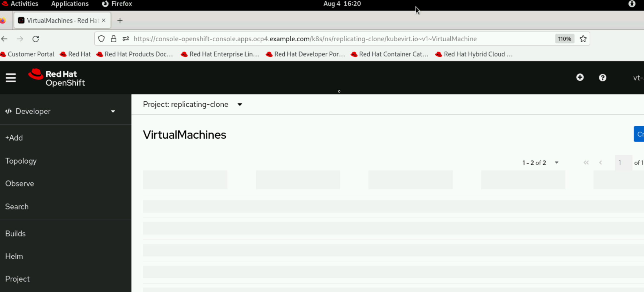The height and width of the screenshot is (292, 644).
Task: Open the help question mark menu
Action: point(602,78)
